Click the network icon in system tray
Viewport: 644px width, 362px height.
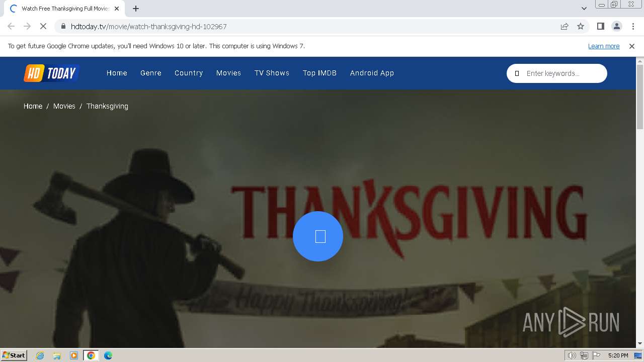[584, 355]
